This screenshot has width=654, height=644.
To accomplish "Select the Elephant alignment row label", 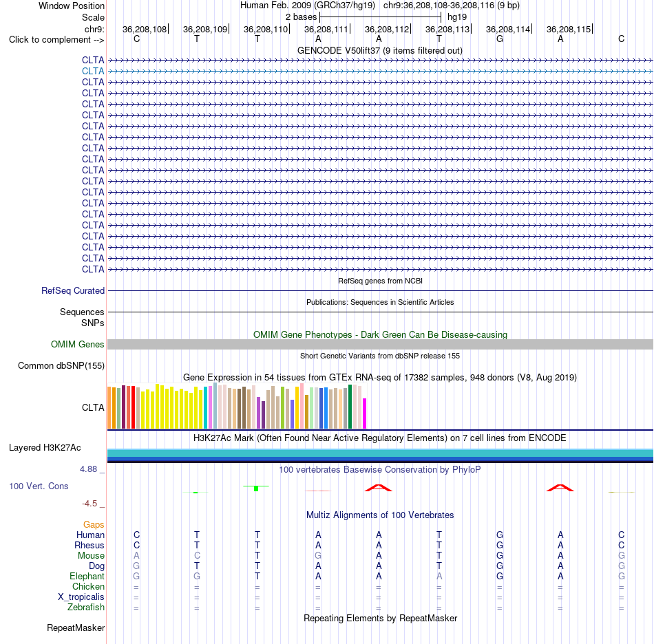I will click(87, 577).
